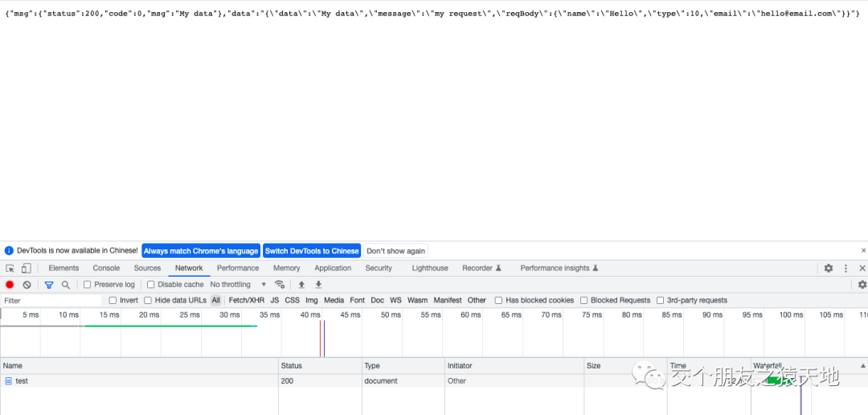Screen dimensions: 868x415
Task: Open DevTools three-dot customize menu
Action: coord(845,268)
